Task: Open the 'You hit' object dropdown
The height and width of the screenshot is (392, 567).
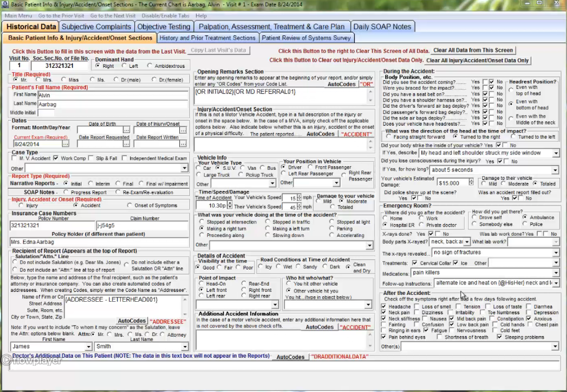Action: coord(368,305)
